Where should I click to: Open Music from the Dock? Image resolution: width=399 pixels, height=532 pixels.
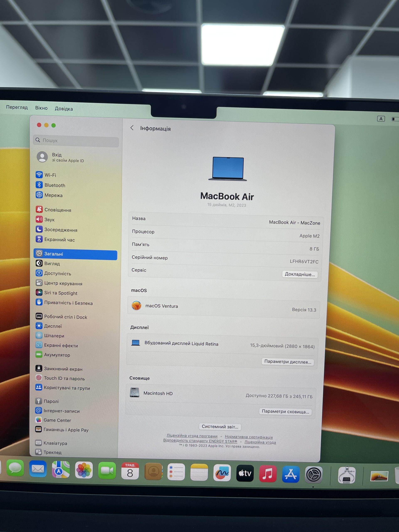click(x=268, y=474)
